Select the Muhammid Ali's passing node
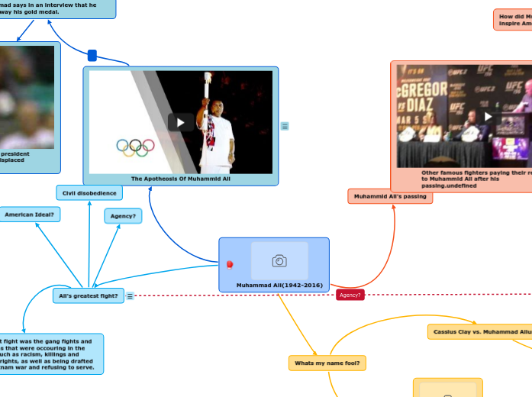 (390, 197)
